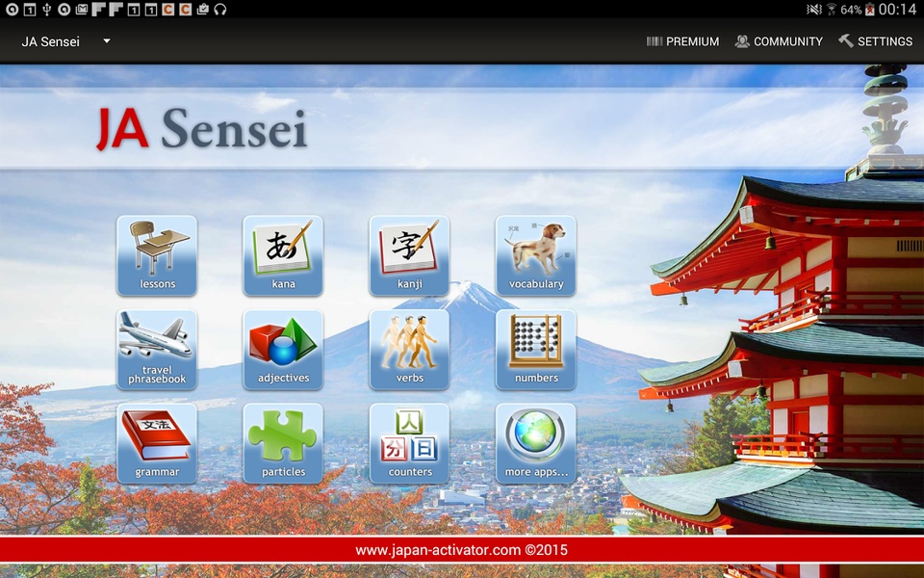Image resolution: width=924 pixels, height=578 pixels.
Task: Open the Settings screen
Action: [875, 41]
